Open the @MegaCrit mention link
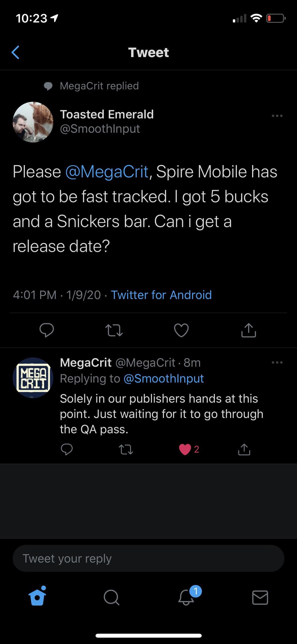This screenshot has width=297, height=644. (106, 171)
